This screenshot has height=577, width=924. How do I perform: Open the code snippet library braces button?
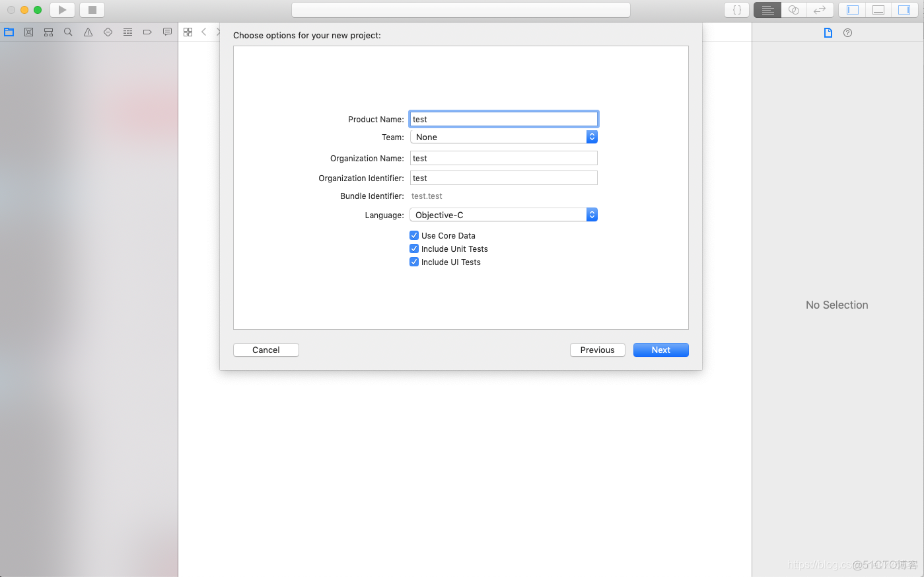737,10
